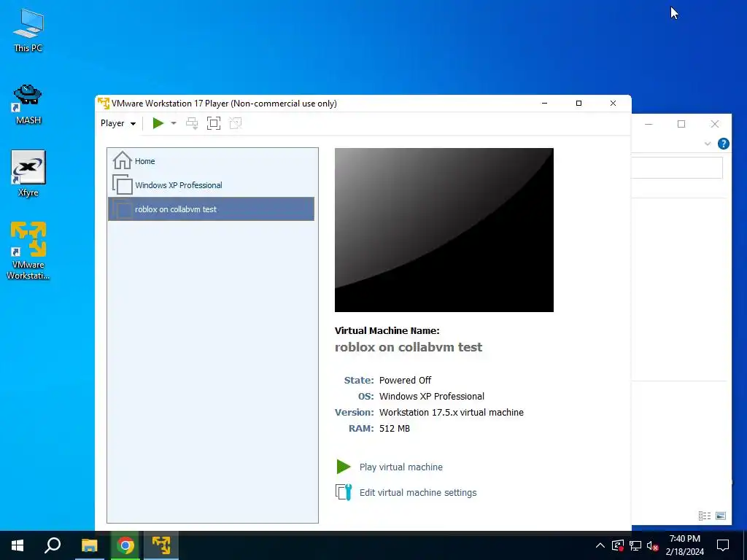Open the Windows Start menu
This screenshot has height=560, width=747.
18,545
